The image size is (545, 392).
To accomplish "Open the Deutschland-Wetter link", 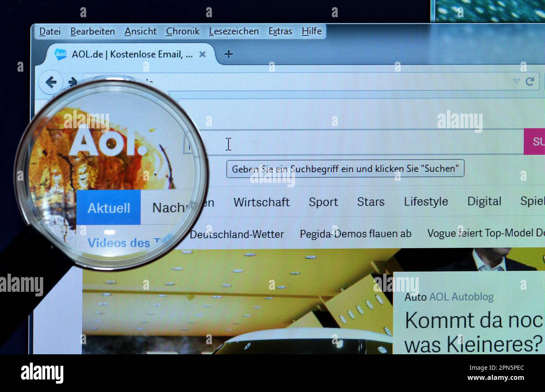I will pyautogui.click(x=237, y=234).
